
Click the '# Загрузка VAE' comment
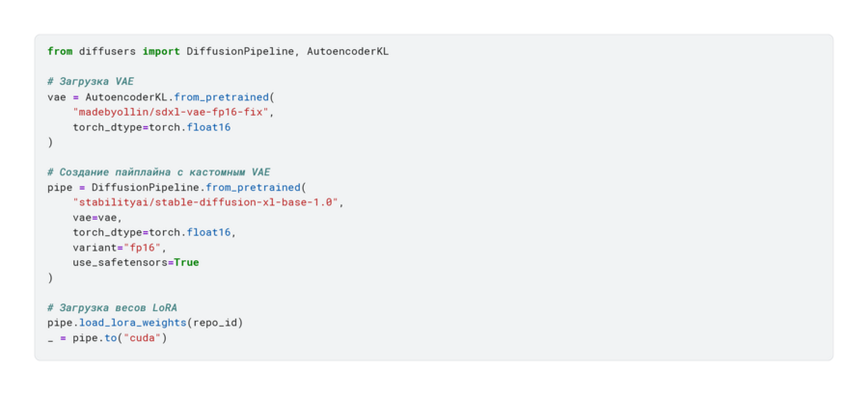[91, 82]
